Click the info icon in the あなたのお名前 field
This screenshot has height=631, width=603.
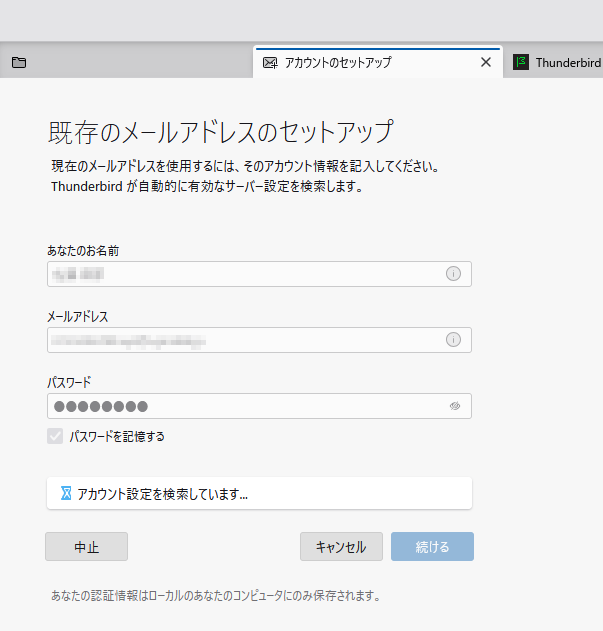[x=453, y=274]
